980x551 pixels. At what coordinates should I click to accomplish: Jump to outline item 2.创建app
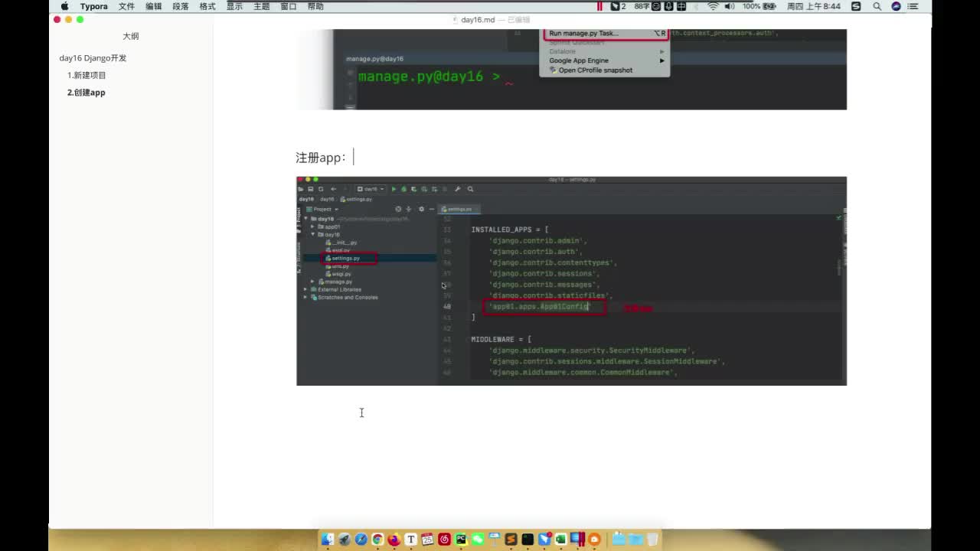click(86, 93)
